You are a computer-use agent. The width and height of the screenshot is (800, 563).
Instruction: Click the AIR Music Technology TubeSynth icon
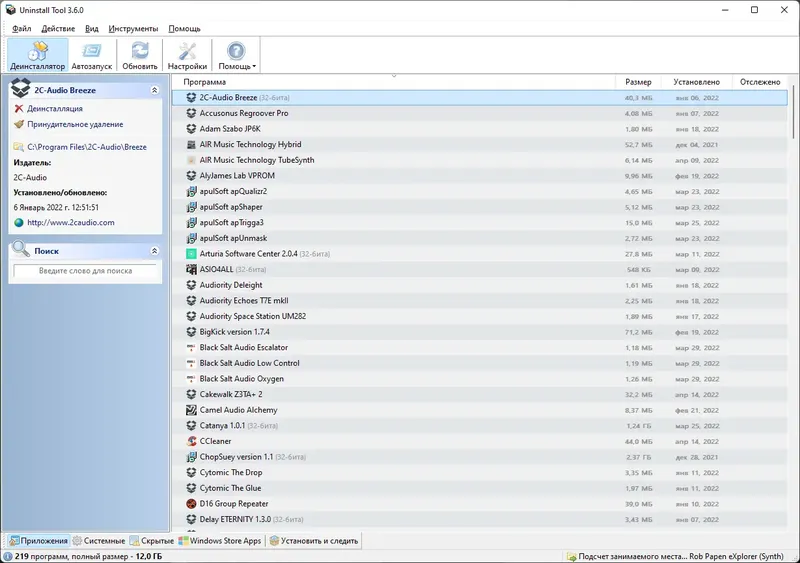pos(191,160)
